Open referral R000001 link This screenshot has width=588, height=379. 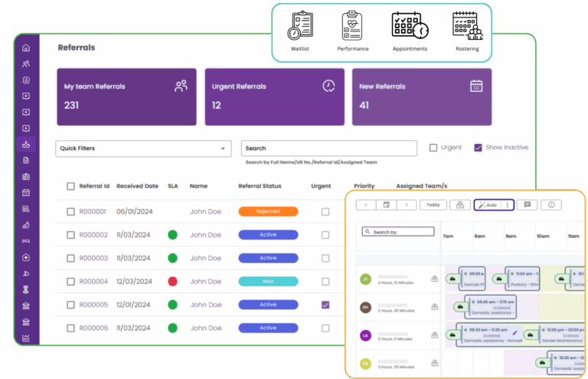click(x=93, y=211)
